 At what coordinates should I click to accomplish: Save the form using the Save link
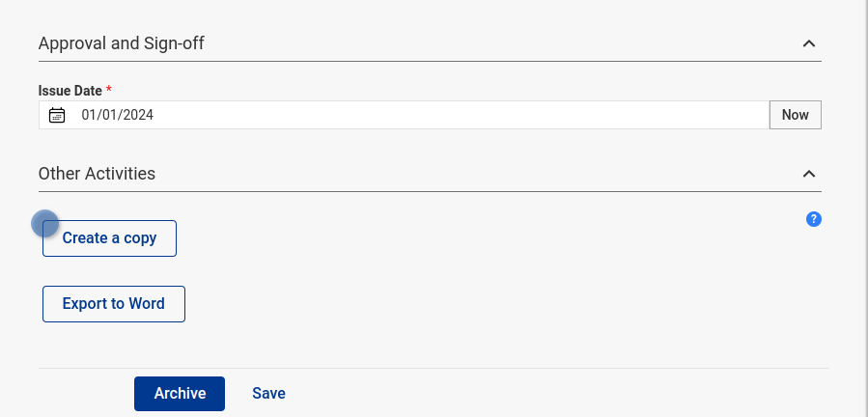[268, 393]
